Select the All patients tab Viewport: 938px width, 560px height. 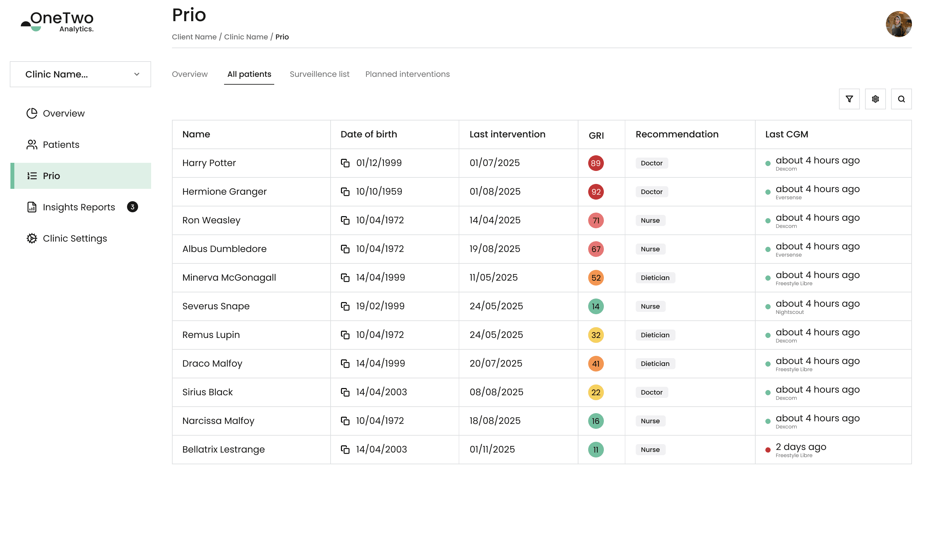(x=249, y=74)
